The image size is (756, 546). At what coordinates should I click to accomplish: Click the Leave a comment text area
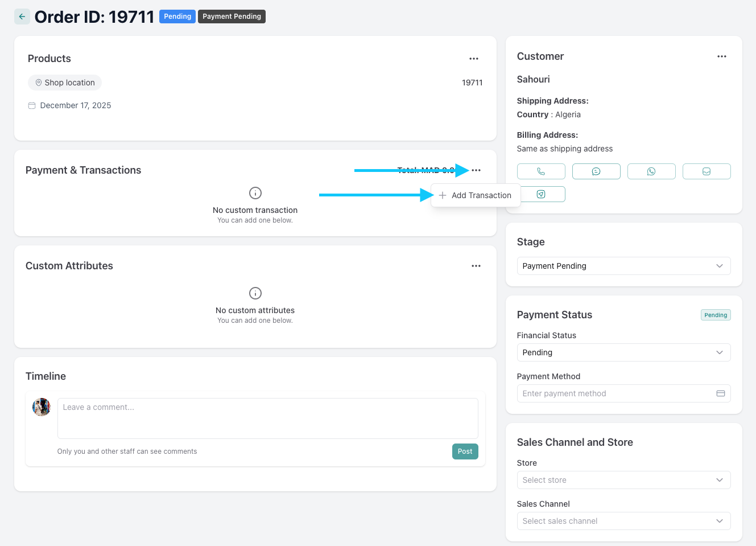(267, 418)
